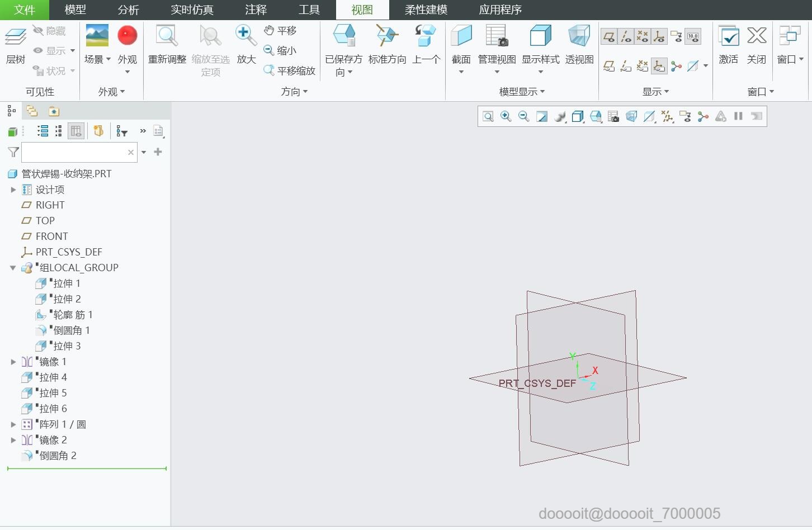Click the 场景 scene button
This screenshot has width=812, height=530.
pyautogui.click(x=97, y=44)
